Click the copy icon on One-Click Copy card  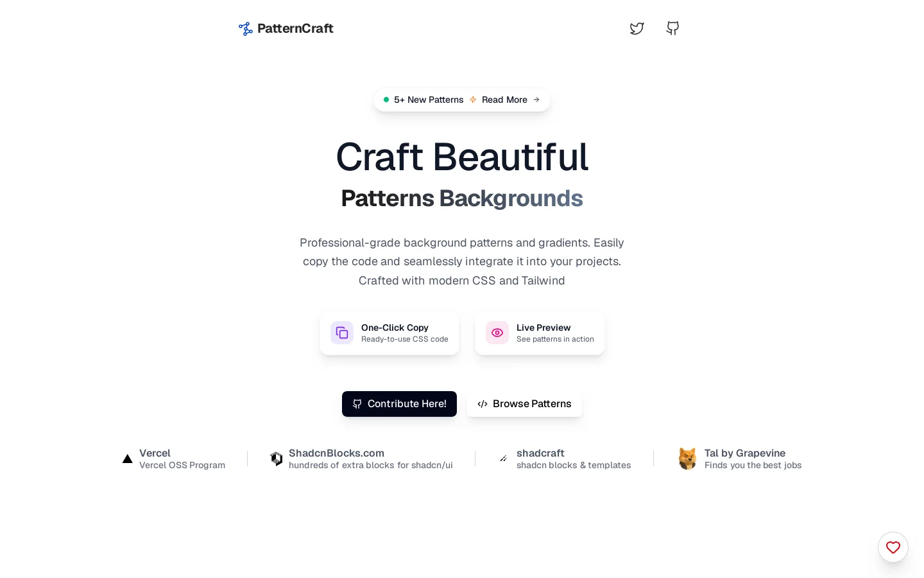click(342, 333)
